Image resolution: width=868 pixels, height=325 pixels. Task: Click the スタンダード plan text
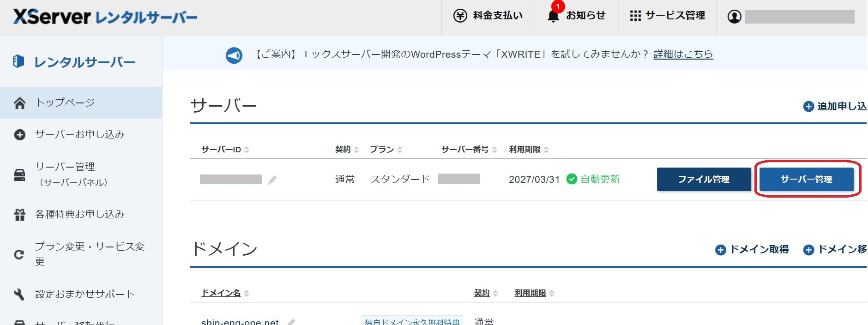(x=400, y=179)
